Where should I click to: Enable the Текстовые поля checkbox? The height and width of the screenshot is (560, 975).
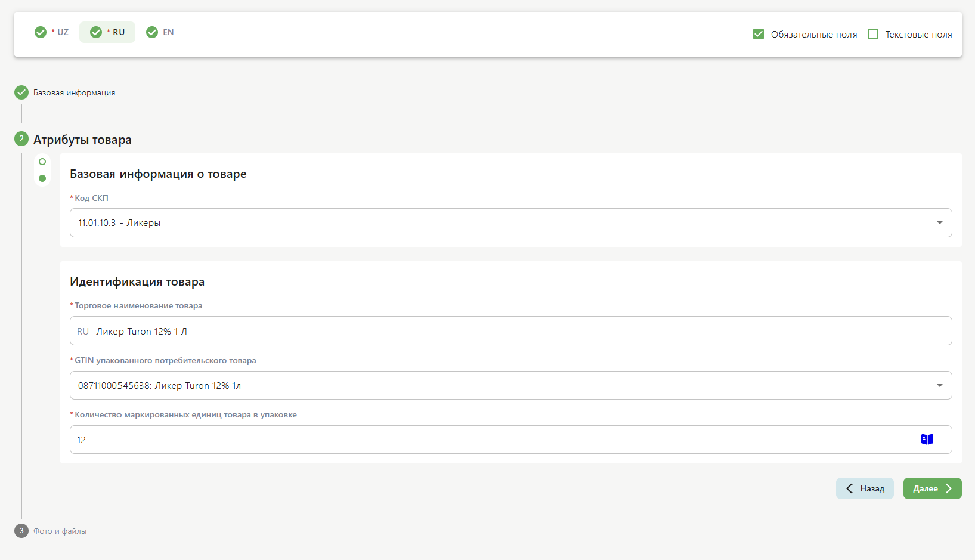coord(873,35)
